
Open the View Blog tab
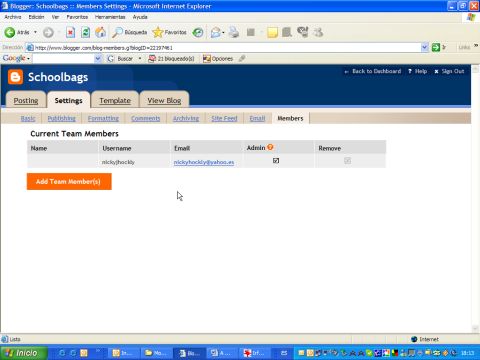tap(164, 100)
